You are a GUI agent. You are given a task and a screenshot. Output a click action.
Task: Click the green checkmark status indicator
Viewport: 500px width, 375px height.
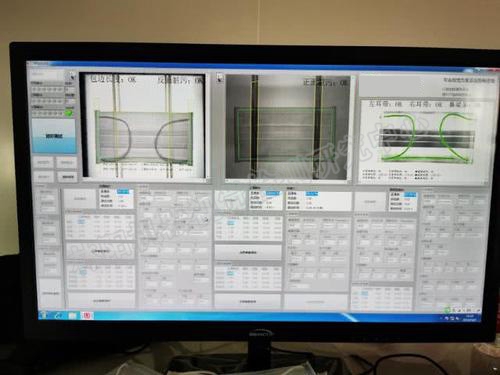tap(69, 113)
